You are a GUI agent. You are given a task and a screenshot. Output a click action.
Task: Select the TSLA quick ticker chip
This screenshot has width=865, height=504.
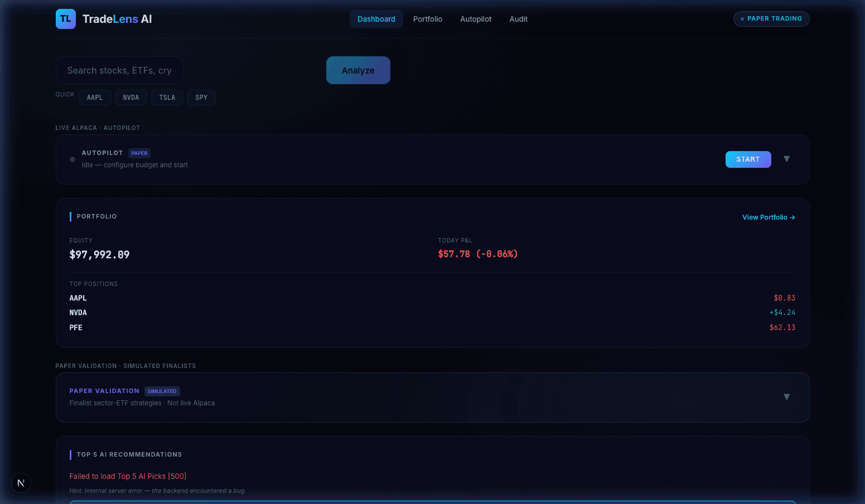(167, 97)
